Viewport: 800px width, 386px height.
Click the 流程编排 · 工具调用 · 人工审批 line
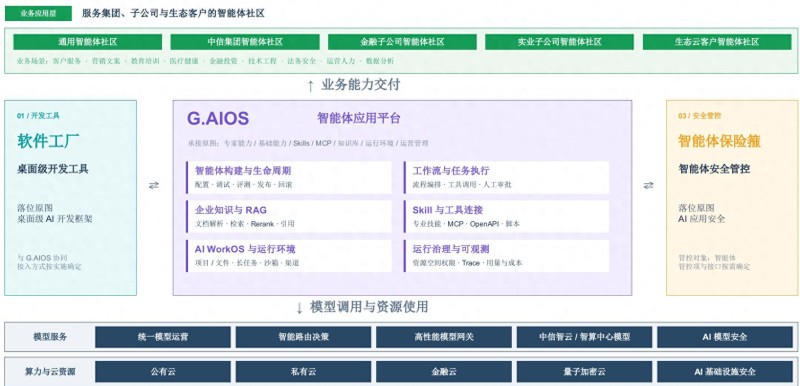462,185
